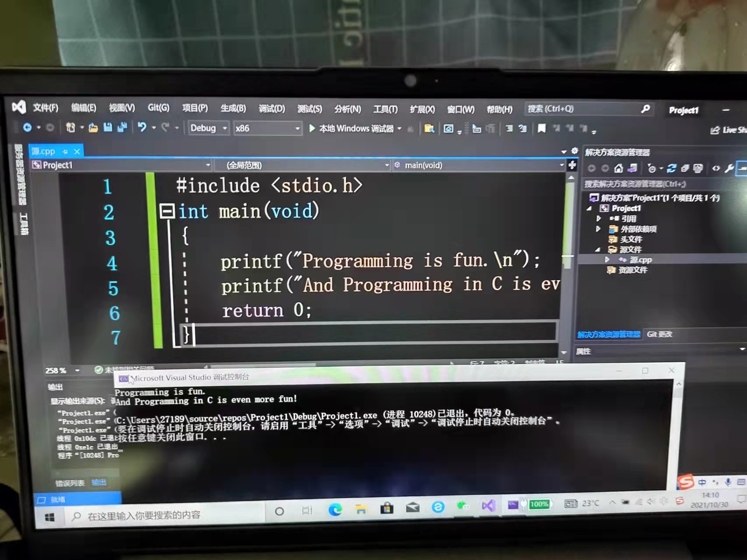747x560 pixels.
Task: Click the Windows Start button
Action: 49,517
